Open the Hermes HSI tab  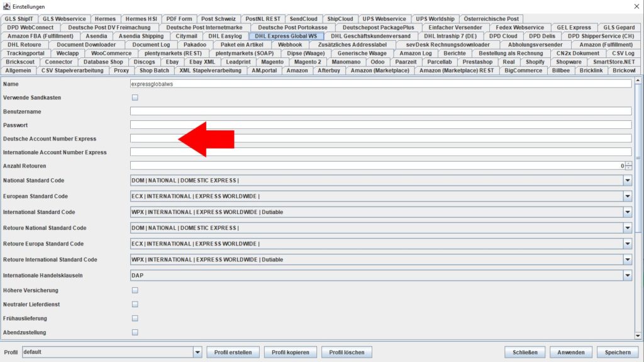coord(141,19)
